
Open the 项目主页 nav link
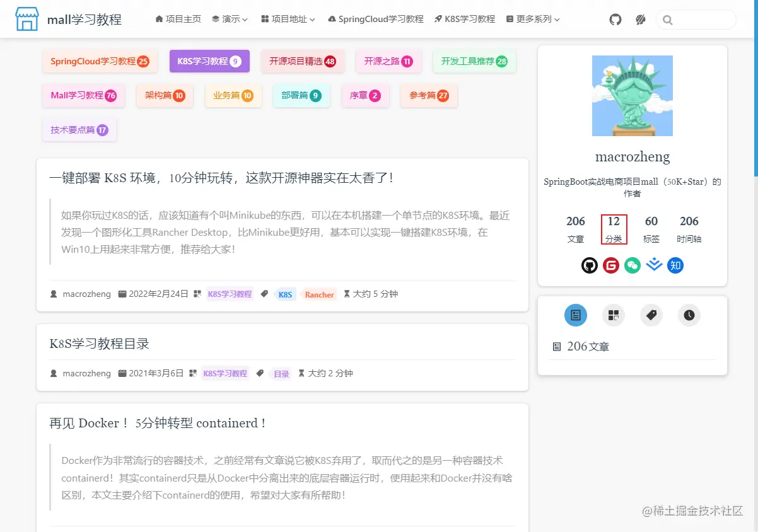tap(178, 20)
